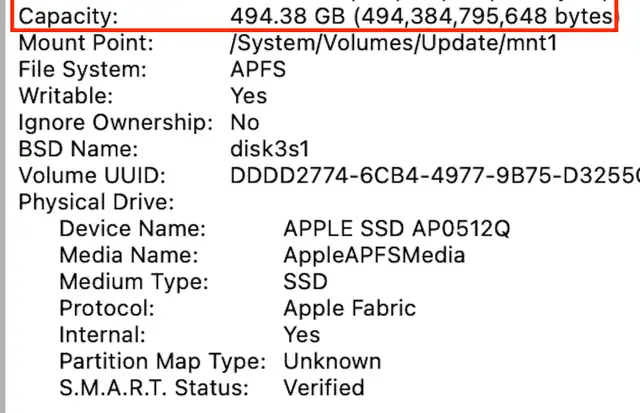The height and width of the screenshot is (413, 640).
Task: Select the Writable row's Yes value
Action: click(x=249, y=96)
